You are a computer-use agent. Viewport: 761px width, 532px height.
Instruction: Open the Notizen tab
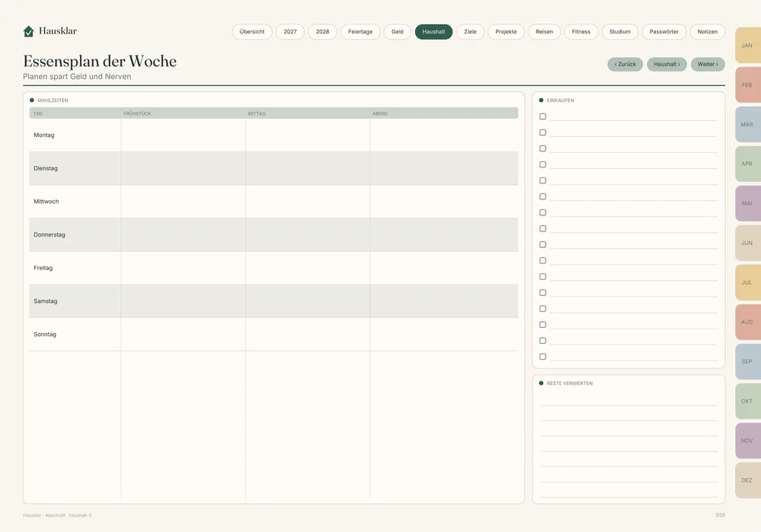pyautogui.click(x=707, y=31)
